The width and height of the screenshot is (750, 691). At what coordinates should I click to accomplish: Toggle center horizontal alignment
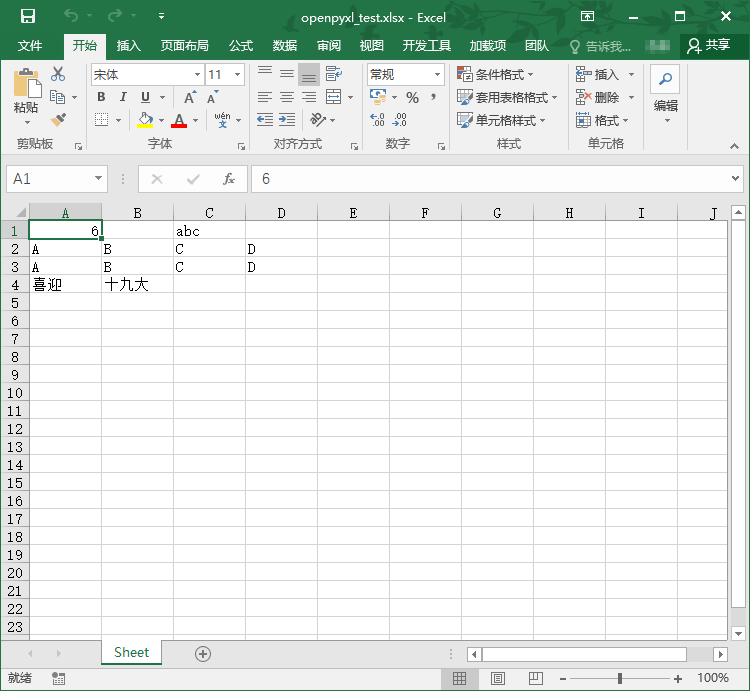point(287,98)
